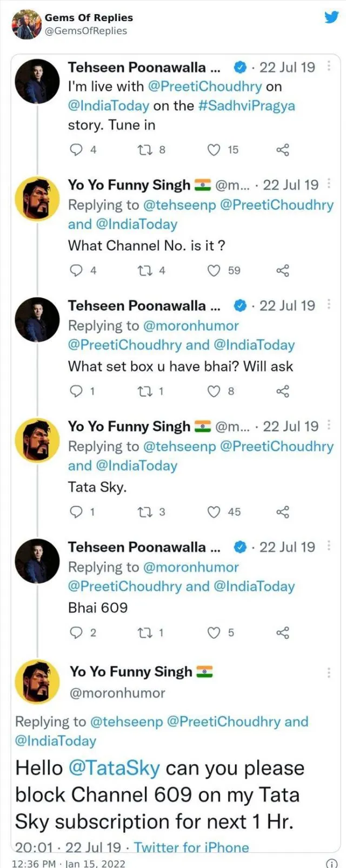Like the 'Bhai 609' tweet
The width and height of the screenshot is (346, 868).
213,633
